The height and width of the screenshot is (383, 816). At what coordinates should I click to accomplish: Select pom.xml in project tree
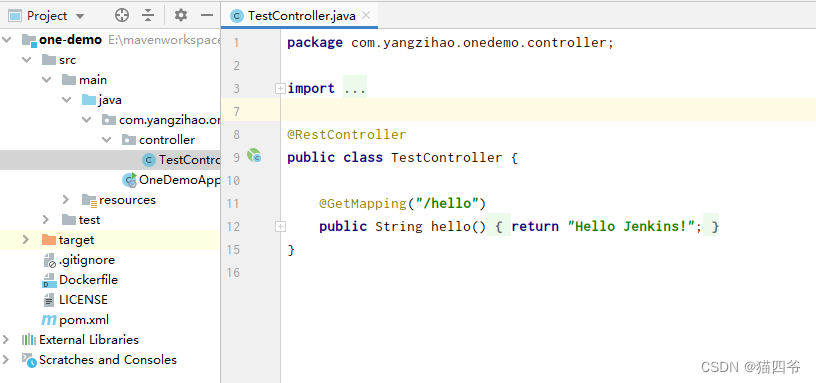tap(84, 320)
